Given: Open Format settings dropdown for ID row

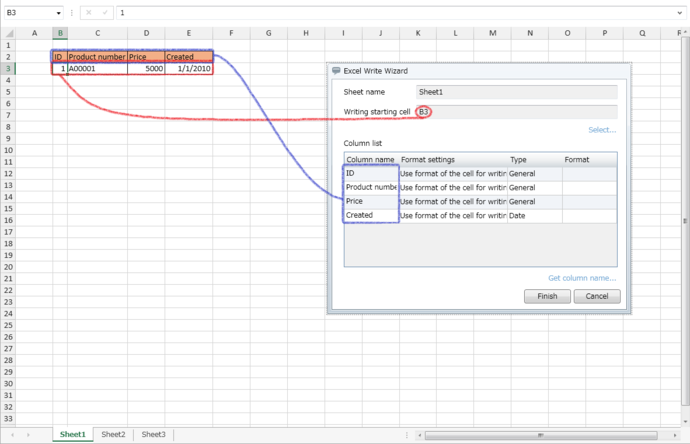Looking at the screenshot, I should click(452, 173).
